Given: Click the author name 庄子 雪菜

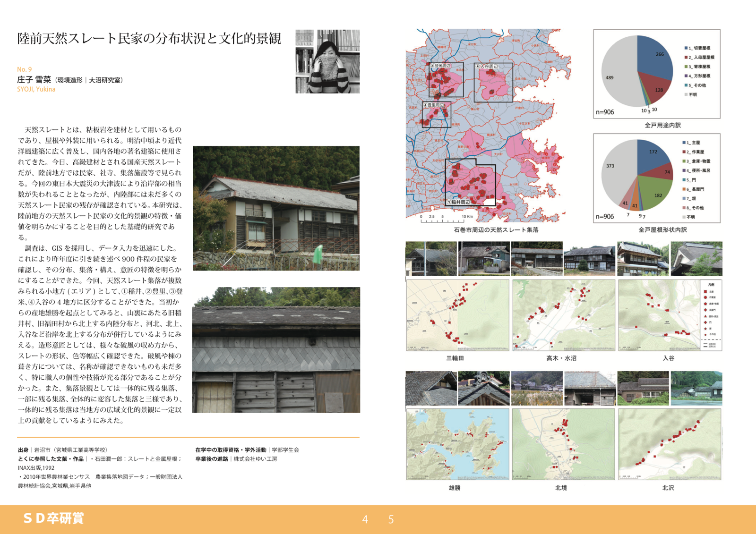Looking at the screenshot, I should click(x=34, y=80).
